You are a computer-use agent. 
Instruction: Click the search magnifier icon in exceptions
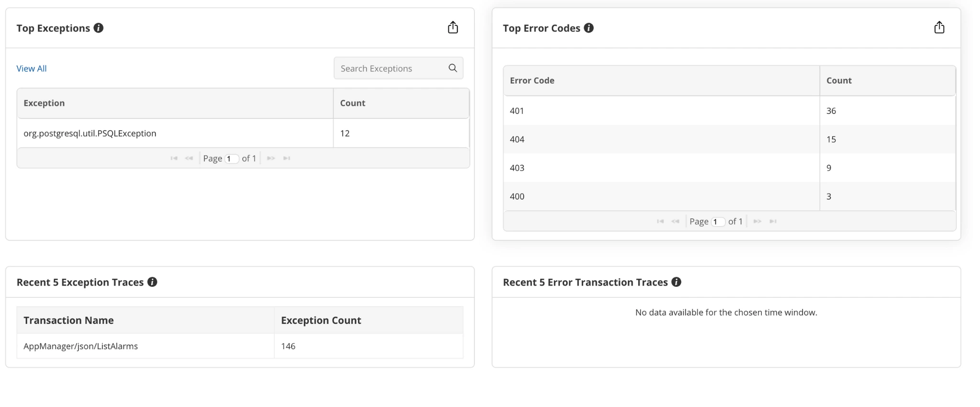tap(453, 68)
